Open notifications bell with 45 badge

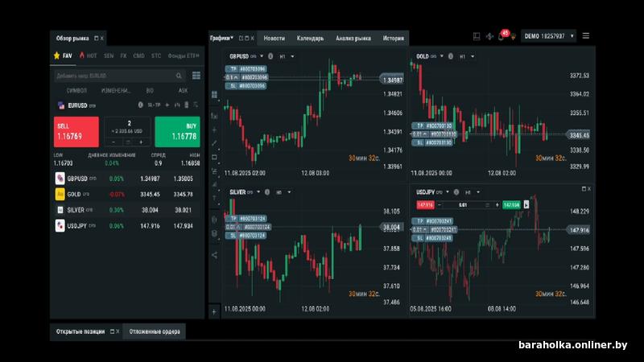click(502, 35)
